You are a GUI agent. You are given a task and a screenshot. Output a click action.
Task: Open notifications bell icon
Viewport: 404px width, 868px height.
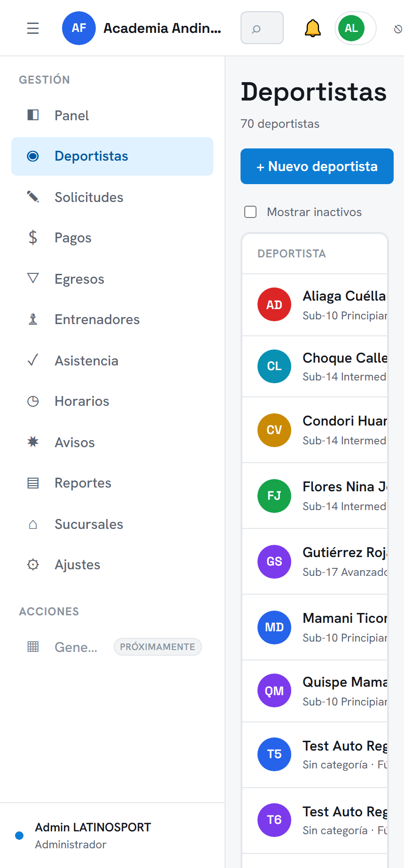point(312,28)
